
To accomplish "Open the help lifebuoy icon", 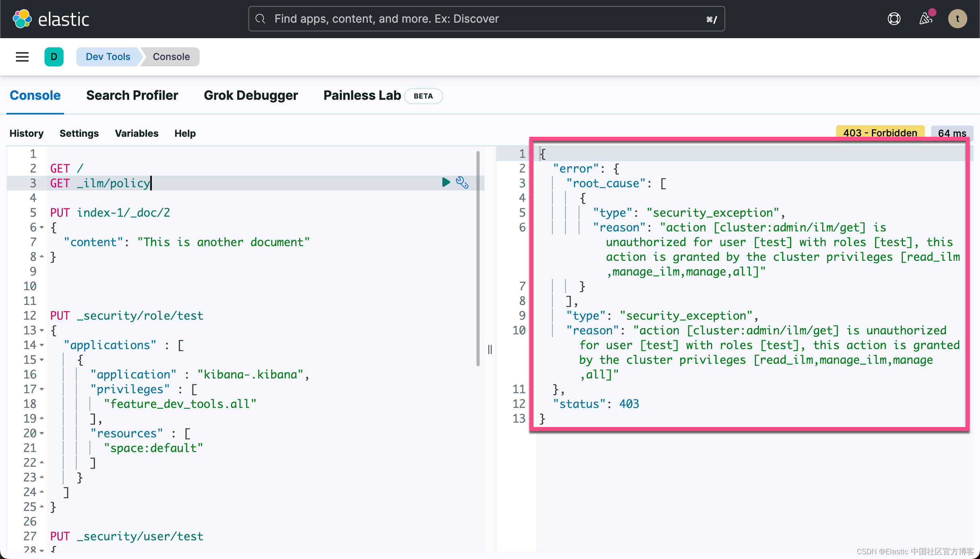I will click(x=894, y=19).
